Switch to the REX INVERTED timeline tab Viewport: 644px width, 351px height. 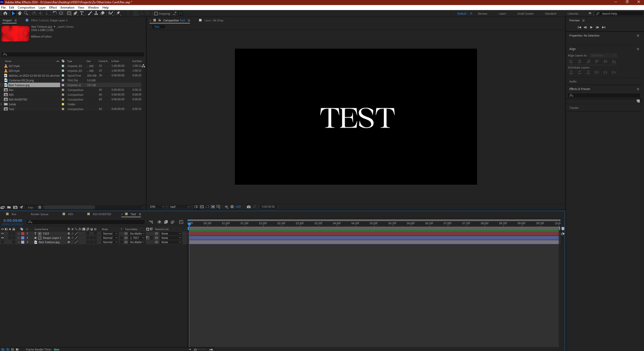tap(102, 214)
